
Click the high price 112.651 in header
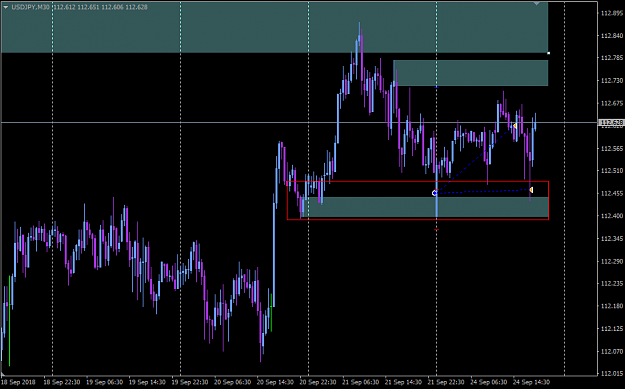click(x=88, y=7)
